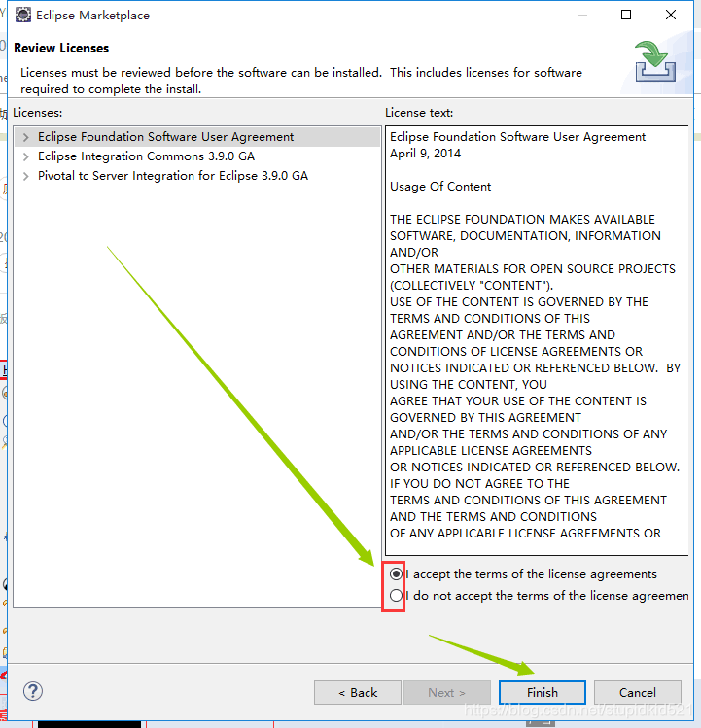The image size is (701, 728).
Task: Click the 'April 9, 2014' date text
Action: [425, 154]
